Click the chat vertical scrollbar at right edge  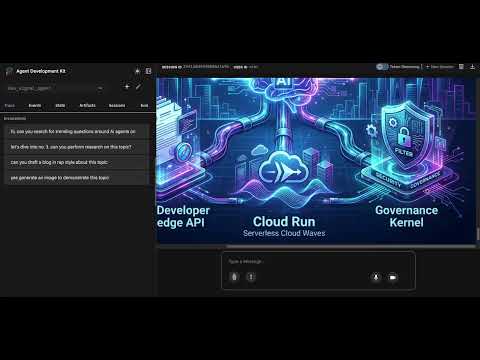point(478,234)
